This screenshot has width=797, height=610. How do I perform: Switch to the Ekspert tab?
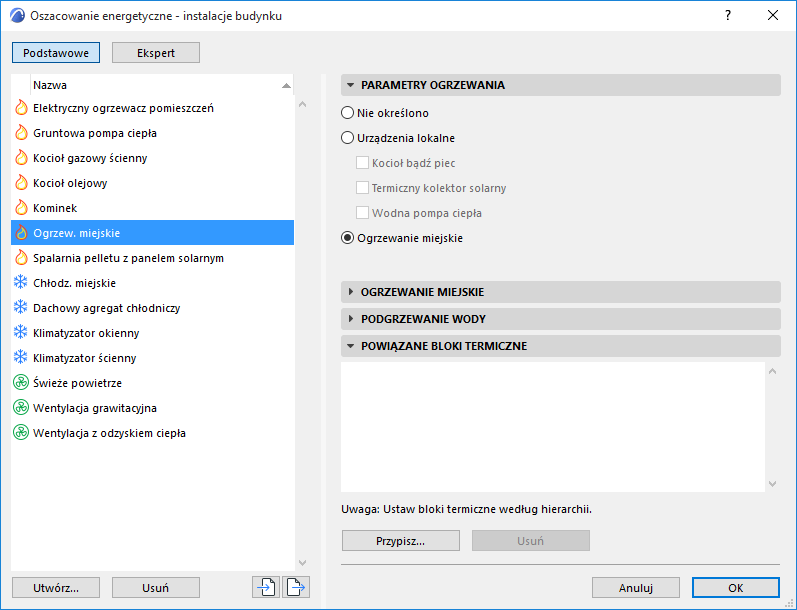155,53
